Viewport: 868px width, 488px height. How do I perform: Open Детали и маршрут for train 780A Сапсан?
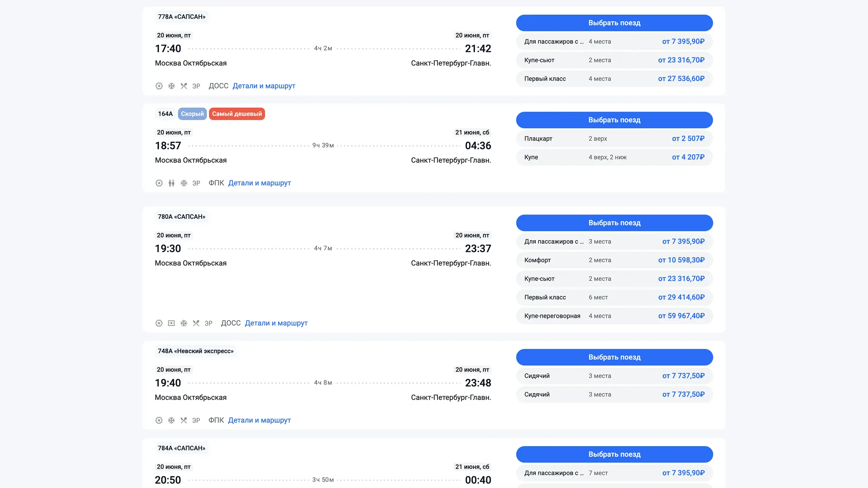point(276,323)
